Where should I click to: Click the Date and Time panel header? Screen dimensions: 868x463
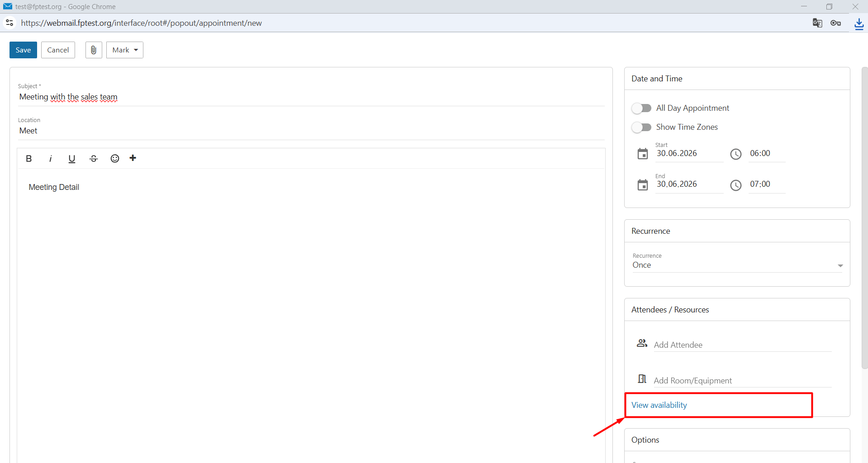point(737,79)
